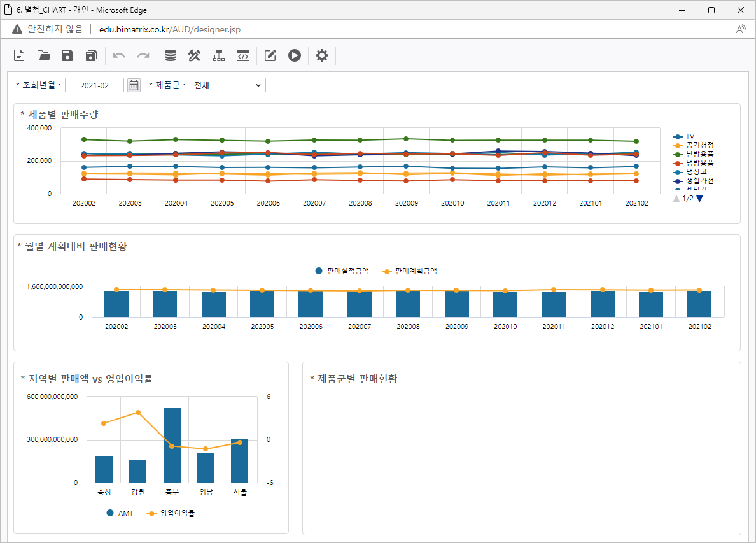Run the report preview with the play button
This screenshot has width=756, height=543.
click(294, 56)
